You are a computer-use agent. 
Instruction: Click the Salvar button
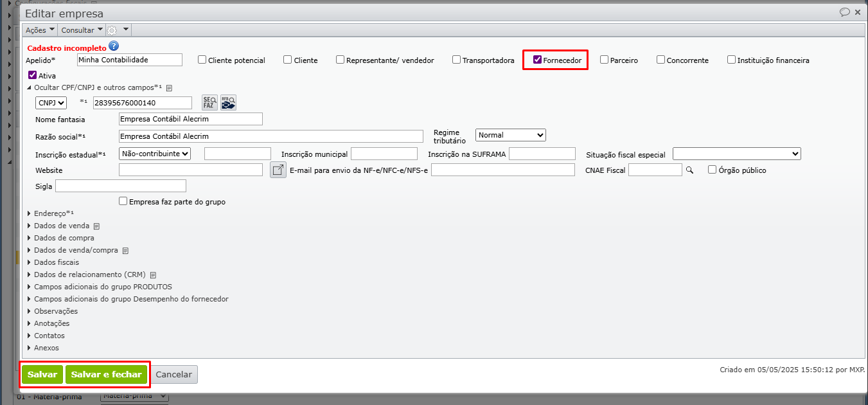42,374
